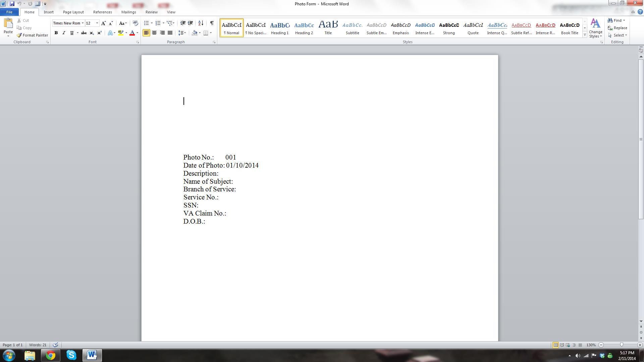This screenshot has height=362, width=644.
Task: Click the Replace button
Action: [617, 28]
